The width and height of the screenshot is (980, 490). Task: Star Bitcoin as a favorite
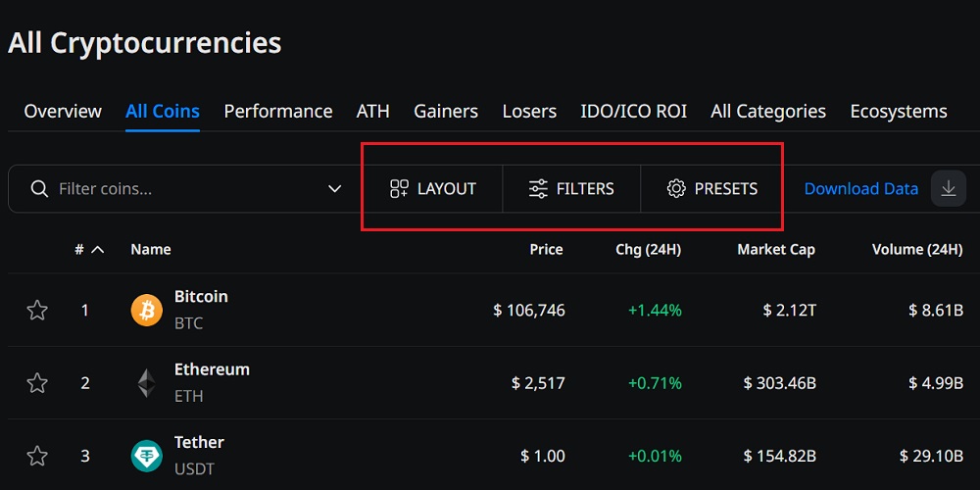pyautogui.click(x=37, y=311)
